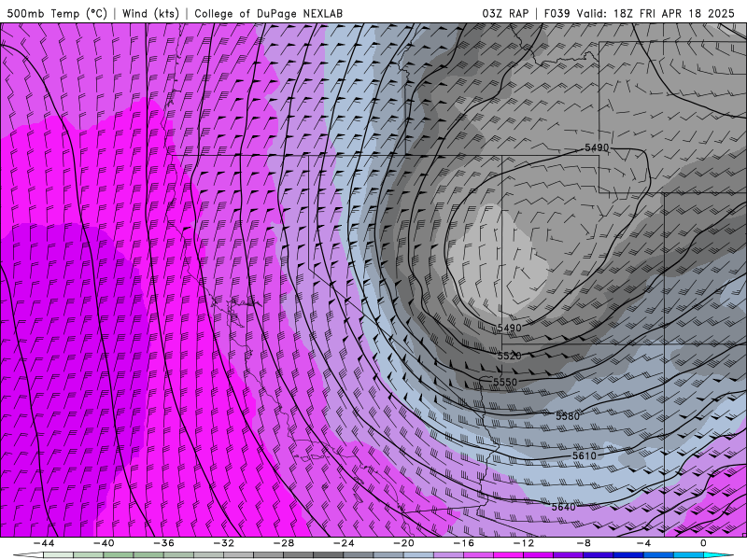The height and width of the screenshot is (560, 747).
Task: Click the 5640 height contour label
Action: [564, 507]
